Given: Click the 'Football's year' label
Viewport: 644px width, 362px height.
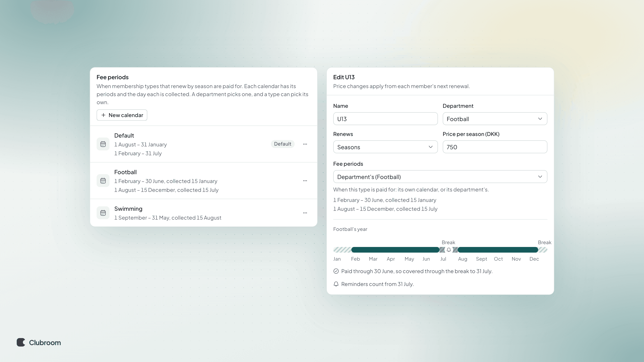Looking at the screenshot, I should click(350, 229).
